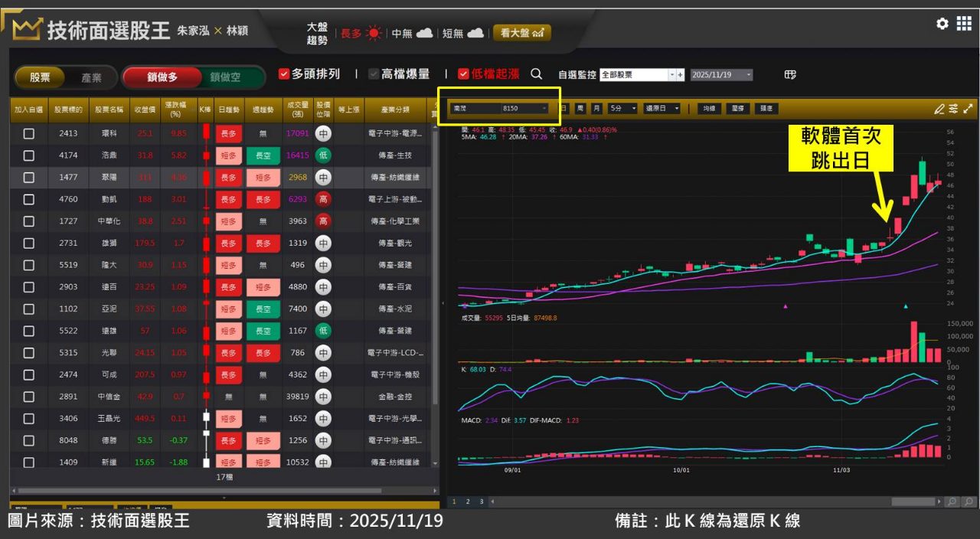Screen dimensions: 980x539
Task: Open the settings gear icon
Action: point(942,24)
